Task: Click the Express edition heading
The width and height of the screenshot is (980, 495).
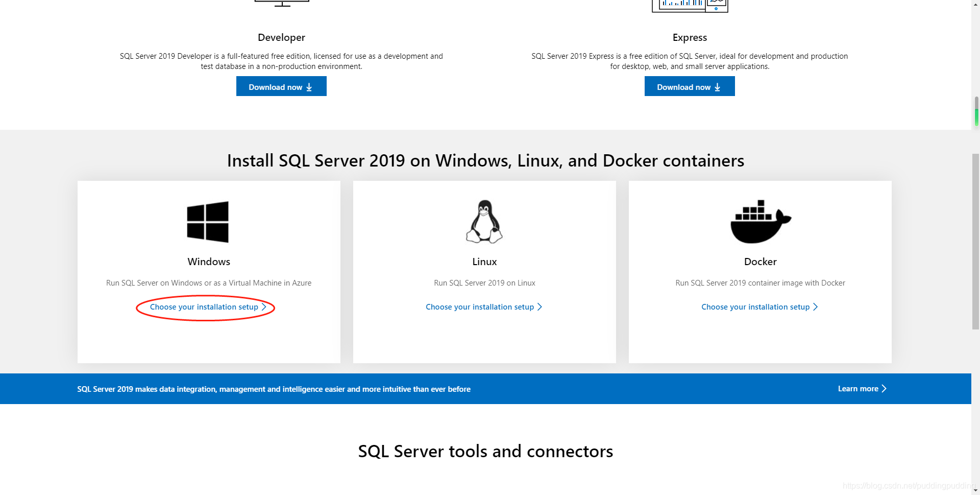Action: pyautogui.click(x=690, y=37)
